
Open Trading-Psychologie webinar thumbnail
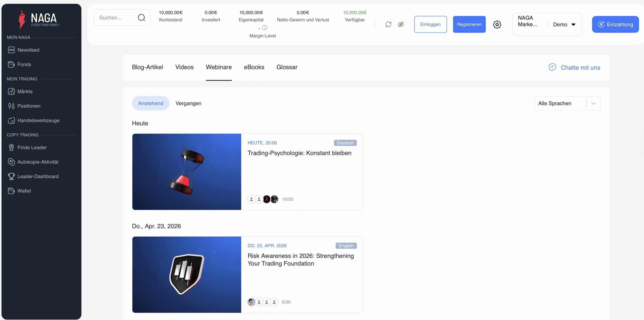[187, 172]
